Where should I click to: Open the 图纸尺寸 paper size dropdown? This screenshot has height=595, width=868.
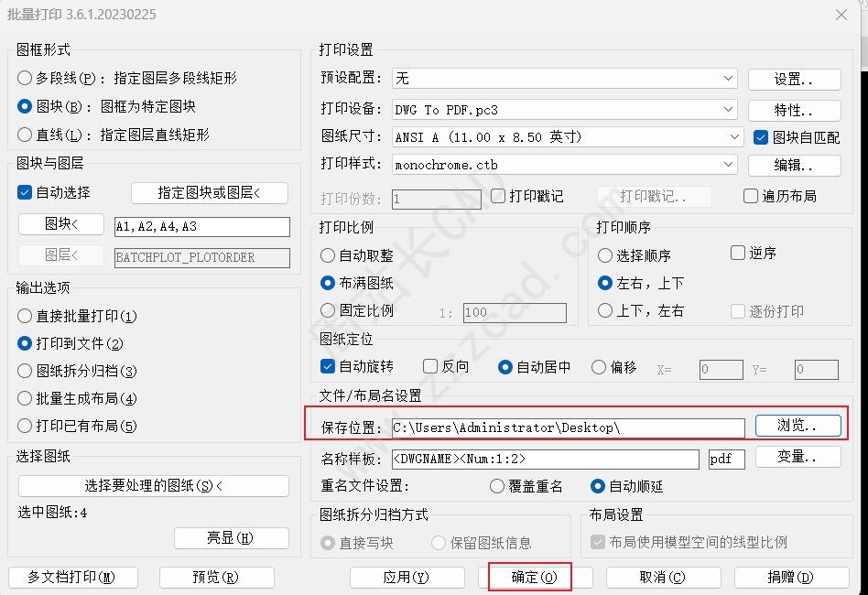click(x=734, y=137)
